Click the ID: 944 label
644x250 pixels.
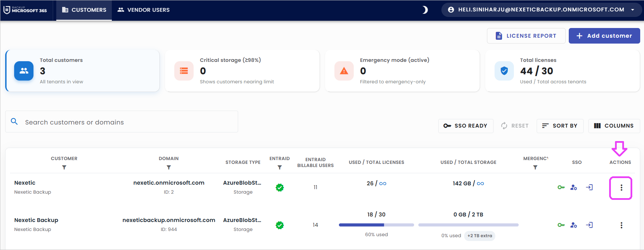(x=169, y=229)
